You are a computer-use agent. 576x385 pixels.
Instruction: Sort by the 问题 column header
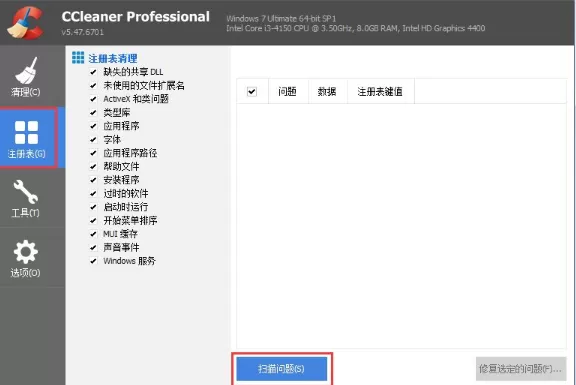tap(288, 91)
